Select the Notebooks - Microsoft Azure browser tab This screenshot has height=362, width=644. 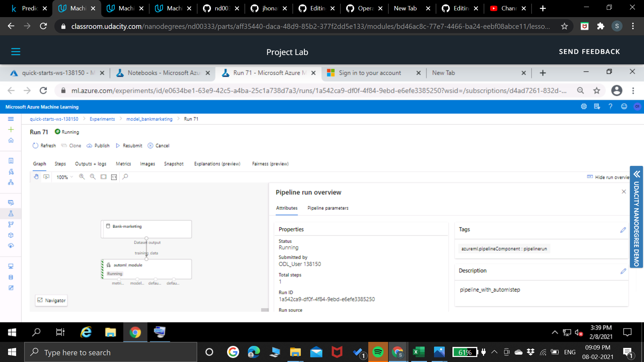(x=163, y=73)
